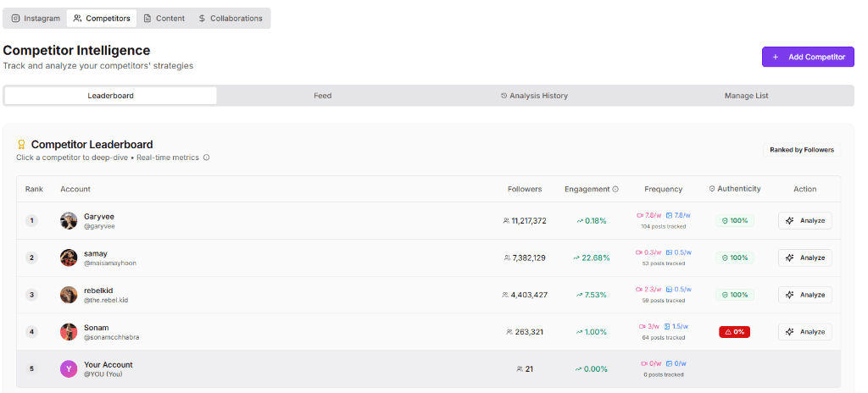Image resolution: width=868 pixels, height=393 pixels.
Task: Click the 11,217,372 followers value
Action: pyautogui.click(x=529, y=221)
